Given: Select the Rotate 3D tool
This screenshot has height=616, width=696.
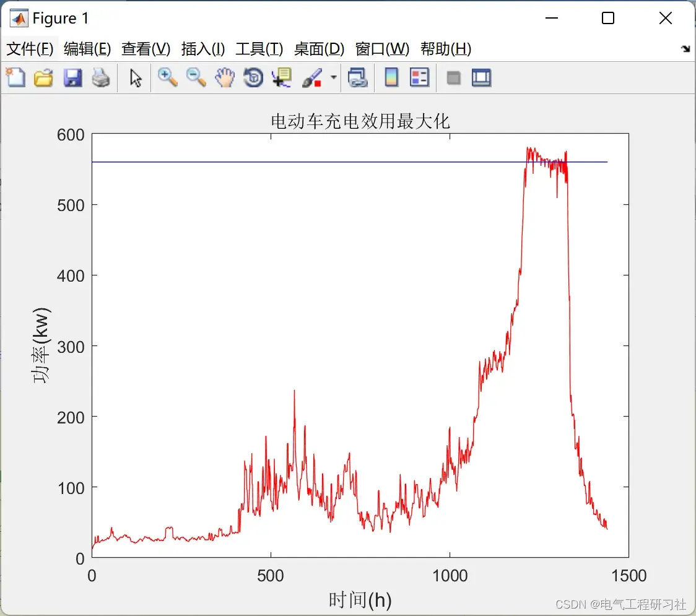Looking at the screenshot, I should 253,77.
